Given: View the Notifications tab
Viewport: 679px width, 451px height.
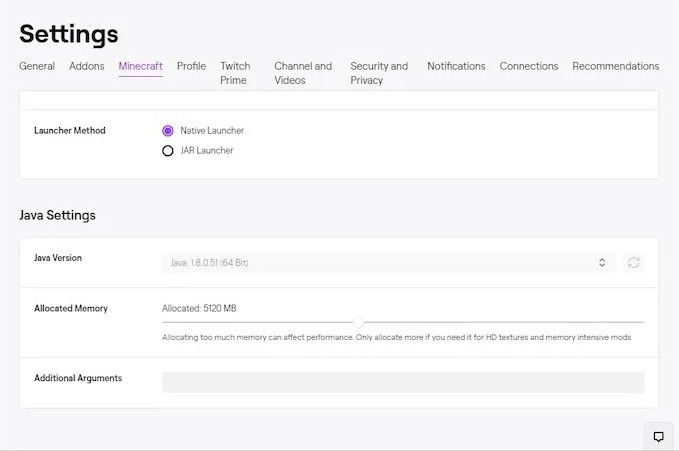Looking at the screenshot, I should click(x=456, y=66).
